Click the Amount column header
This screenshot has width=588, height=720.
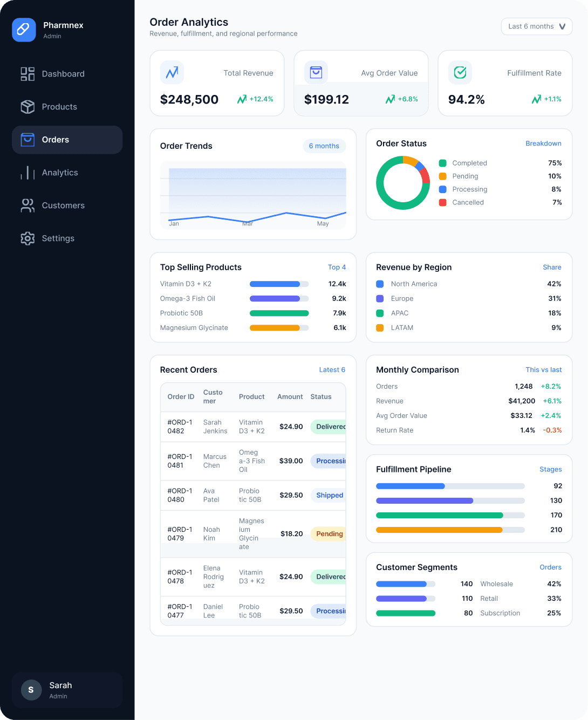click(290, 397)
